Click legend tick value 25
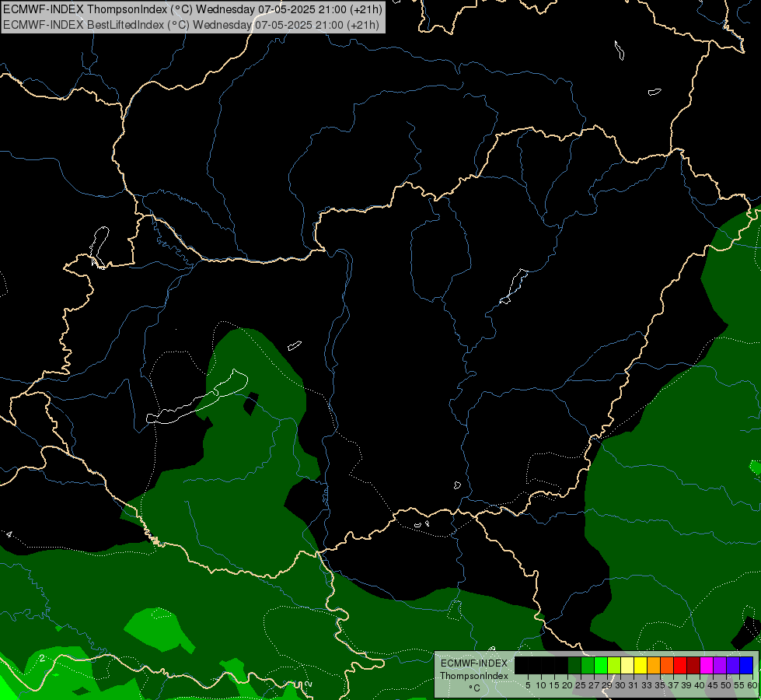 pyautogui.click(x=581, y=685)
